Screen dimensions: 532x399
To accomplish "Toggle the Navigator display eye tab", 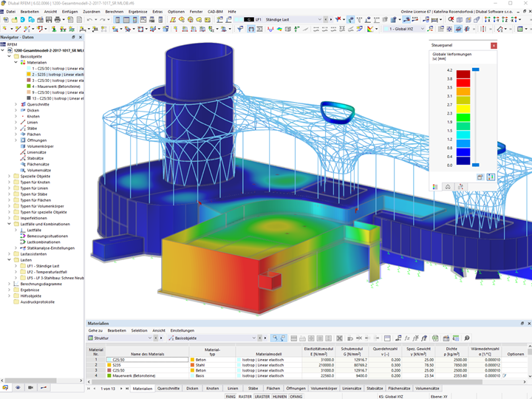I will [x=18, y=387].
